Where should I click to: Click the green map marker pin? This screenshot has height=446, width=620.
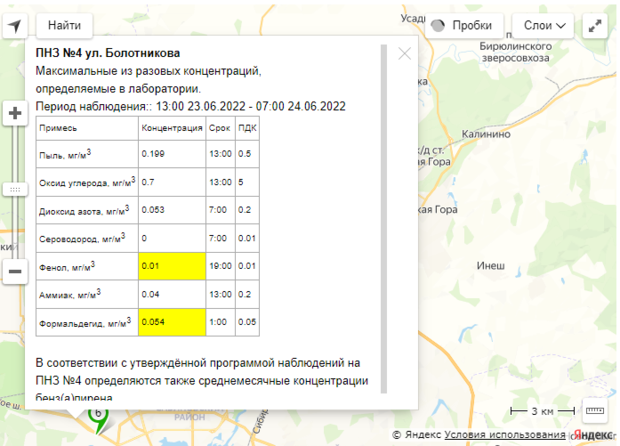[x=98, y=419]
